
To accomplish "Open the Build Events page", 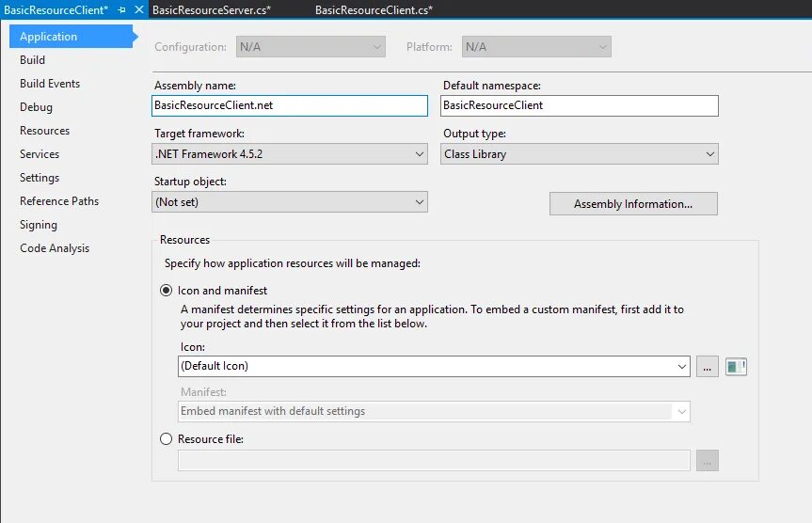I will point(50,84).
